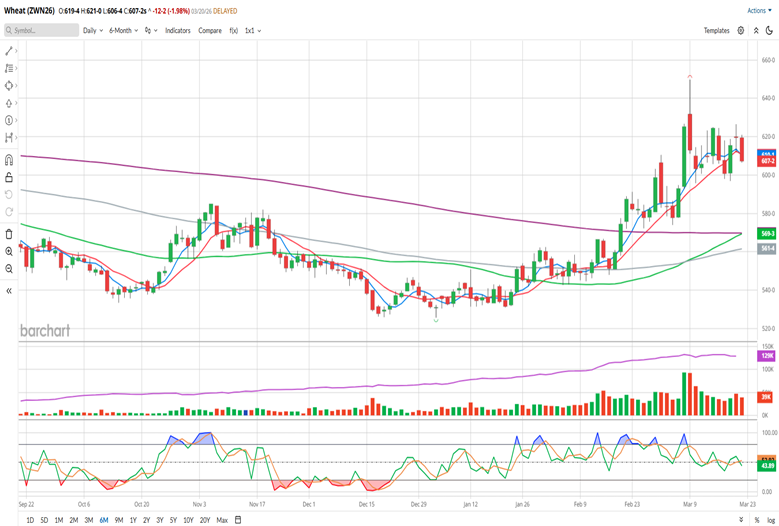Image resolution: width=779 pixels, height=526 pixels.
Task: Collapse the drawing toolbar
Action: pos(9,291)
